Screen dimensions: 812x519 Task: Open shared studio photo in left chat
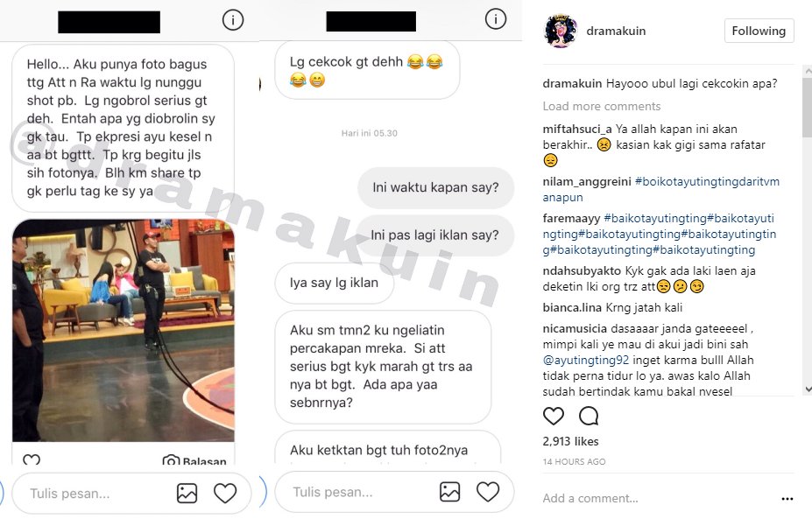pos(124,330)
